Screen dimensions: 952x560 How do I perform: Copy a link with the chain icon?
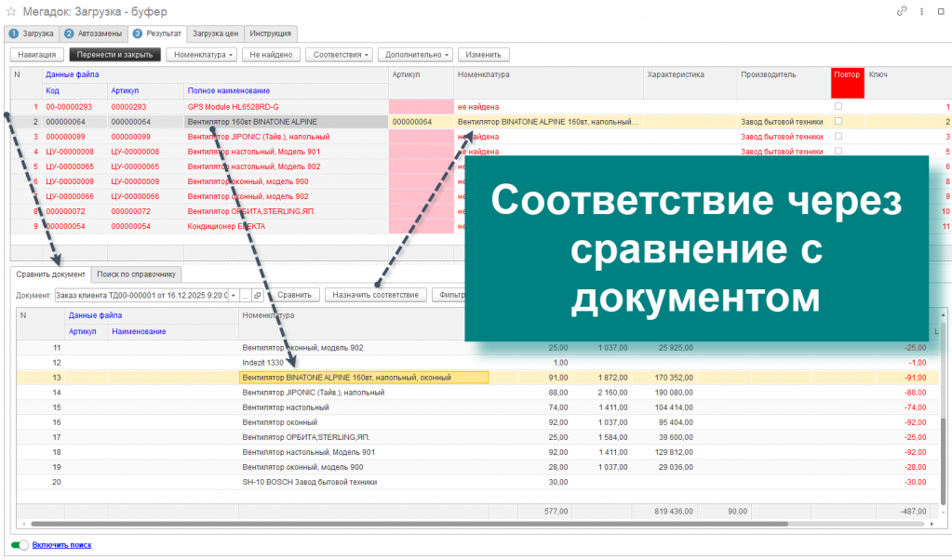(x=902, y=11)
